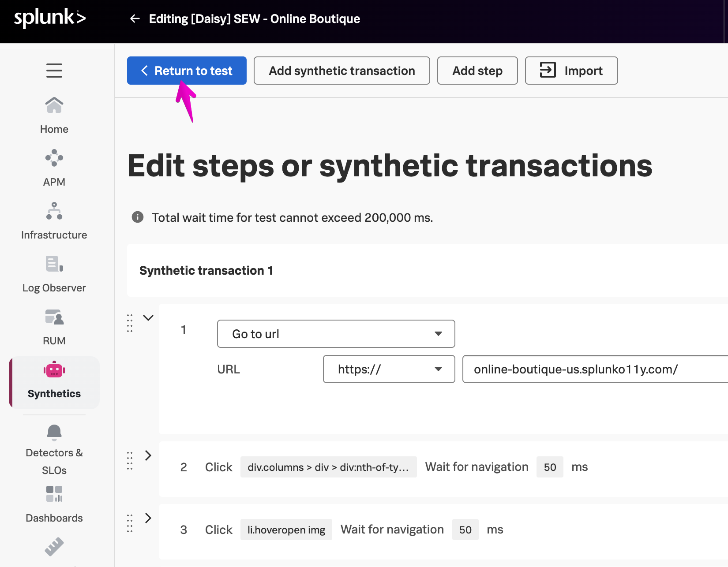Navigate to Dashboards
The width and height of the screenshot is (728, 567).
click(x=54, y=503)
